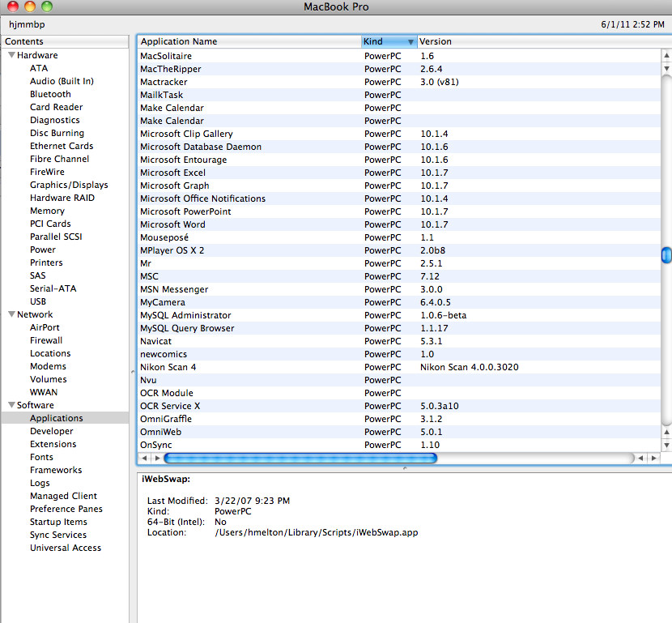Click the horizontal scrollbar thumb
The image size is (672, 623).
click(300, 458)
